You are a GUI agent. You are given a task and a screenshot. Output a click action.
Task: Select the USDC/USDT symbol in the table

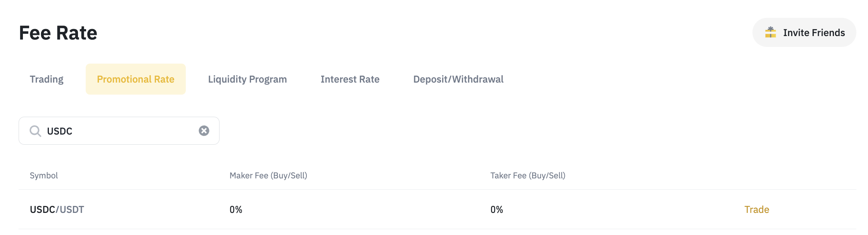coord(57,209)
